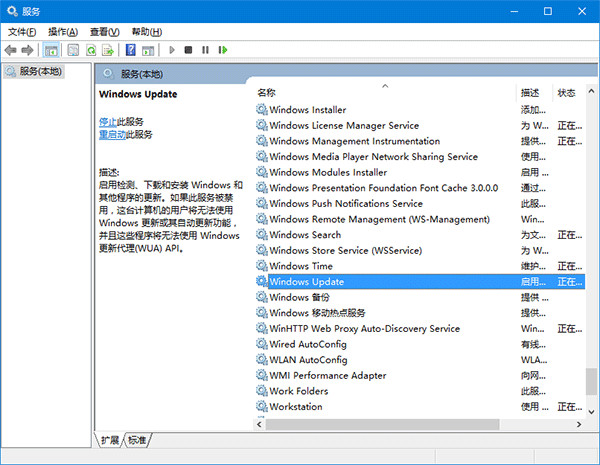Screen dimensions: 600x465
Task: Click the Back arrow in the toolbar
Action: point(11,50)
